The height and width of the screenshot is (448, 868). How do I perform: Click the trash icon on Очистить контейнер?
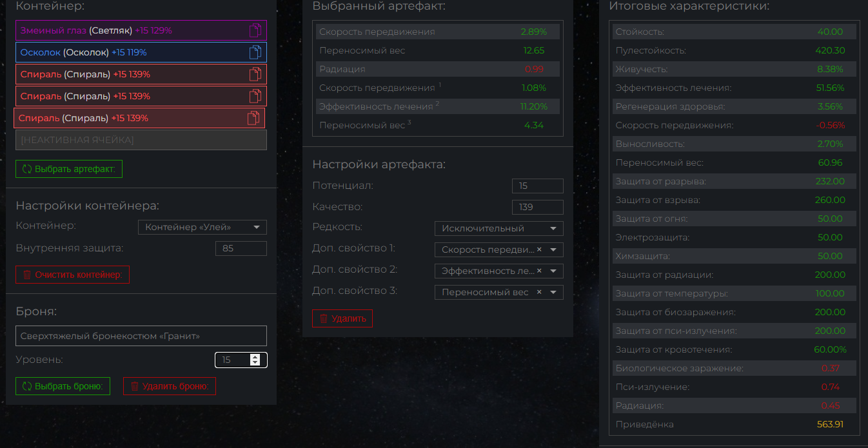click(x=27, y=275)
